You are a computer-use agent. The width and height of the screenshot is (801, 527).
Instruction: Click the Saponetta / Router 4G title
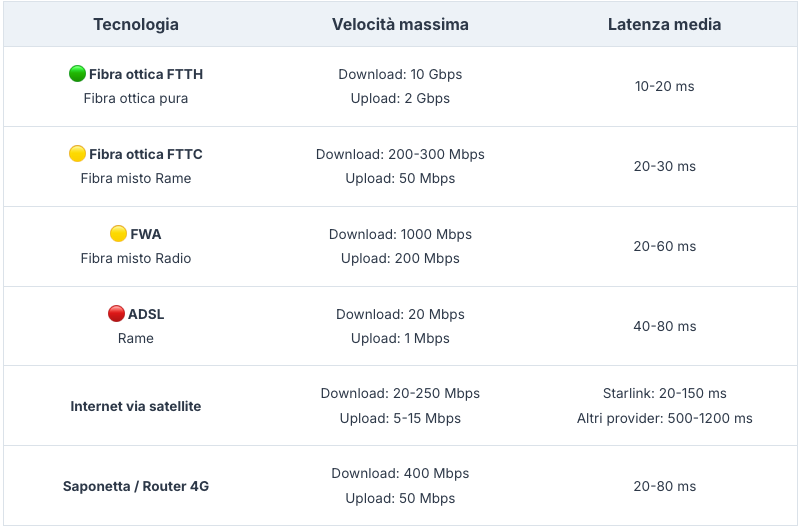[136, 486]
